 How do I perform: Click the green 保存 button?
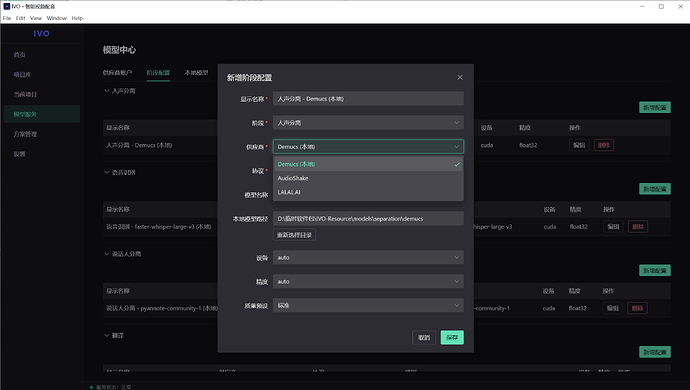pos(452,338)
